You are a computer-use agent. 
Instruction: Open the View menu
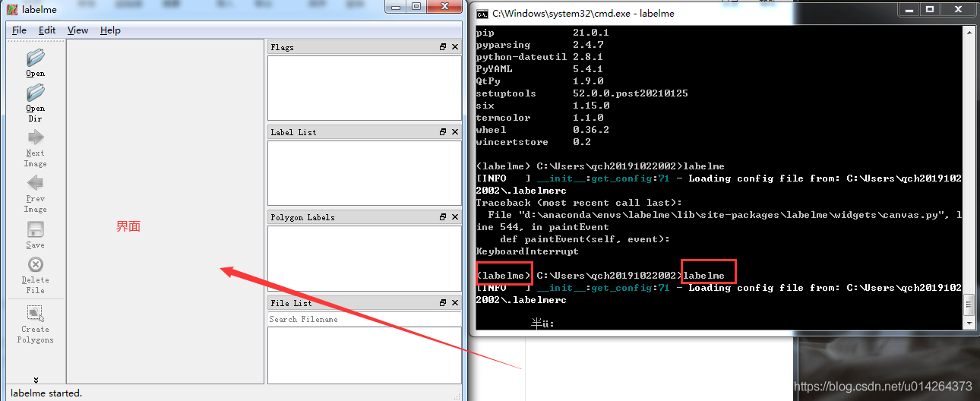pyautogui.click(x=77, y=30)
